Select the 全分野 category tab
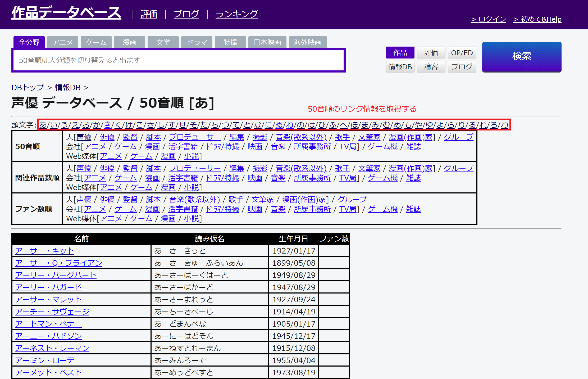The height and width of the screenshot is (379, 588). [29, 42]
